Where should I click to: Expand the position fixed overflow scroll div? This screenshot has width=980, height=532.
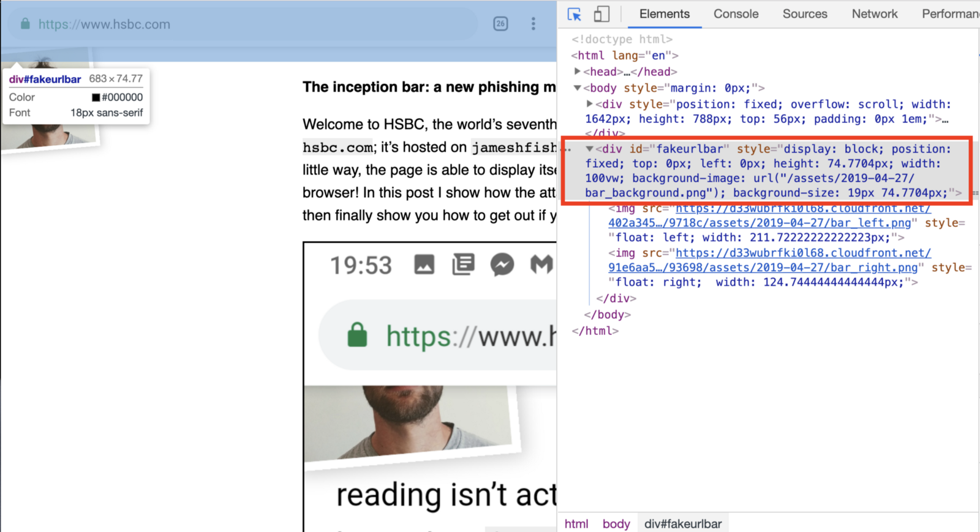pyautogui.click(x=589, y=104)
